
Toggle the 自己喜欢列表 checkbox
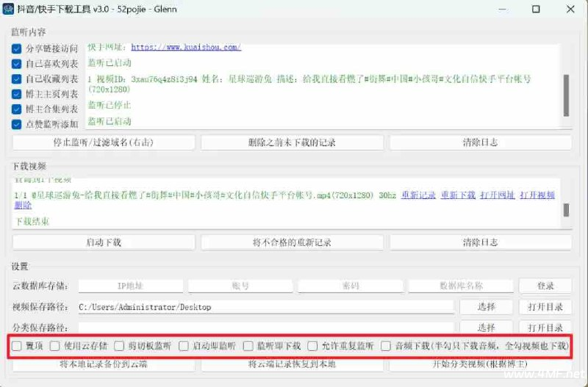pyautogui.click(x=17, y=64)
